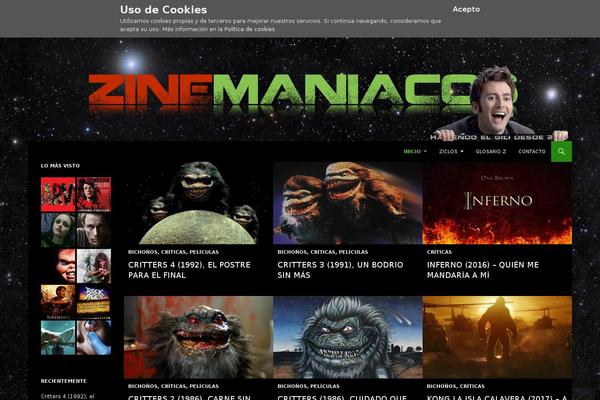The image size is (600, 400).
Task: Open Critters 3 (1991) article title
Action: point(340,270)
